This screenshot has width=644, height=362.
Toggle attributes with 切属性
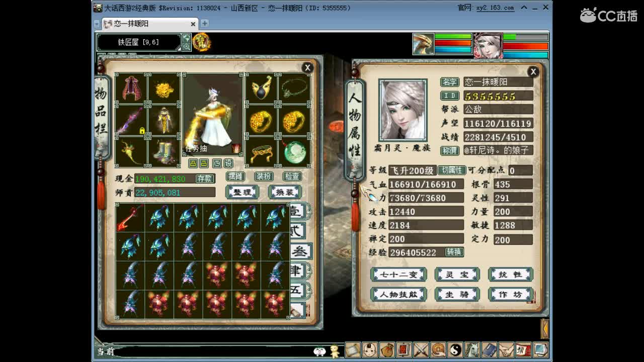click(451, 170)
